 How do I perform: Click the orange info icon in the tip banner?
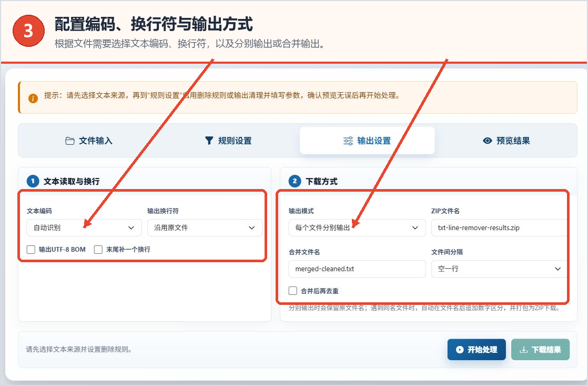click(33, 98)
